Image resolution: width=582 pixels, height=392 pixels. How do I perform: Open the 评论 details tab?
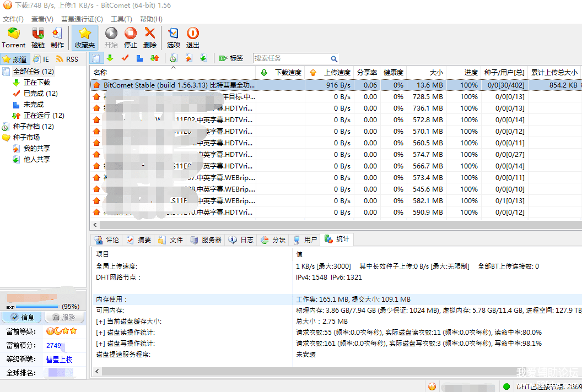click(106, 240)
